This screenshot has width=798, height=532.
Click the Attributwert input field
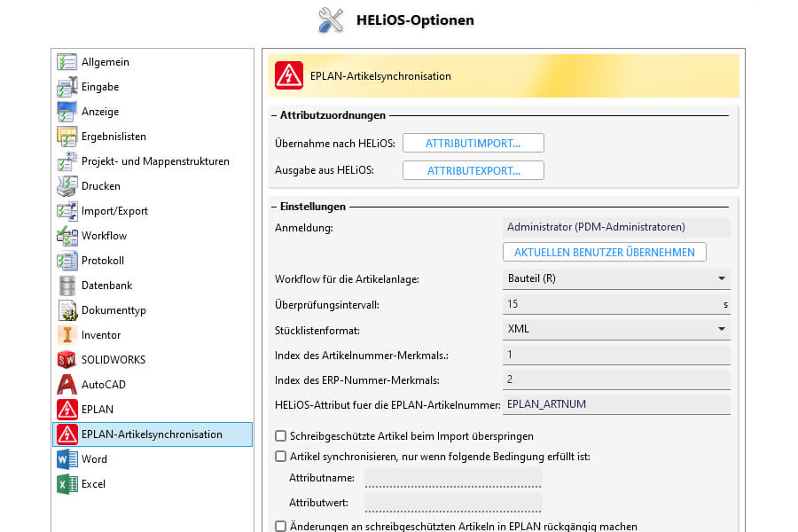coord(453,503)
